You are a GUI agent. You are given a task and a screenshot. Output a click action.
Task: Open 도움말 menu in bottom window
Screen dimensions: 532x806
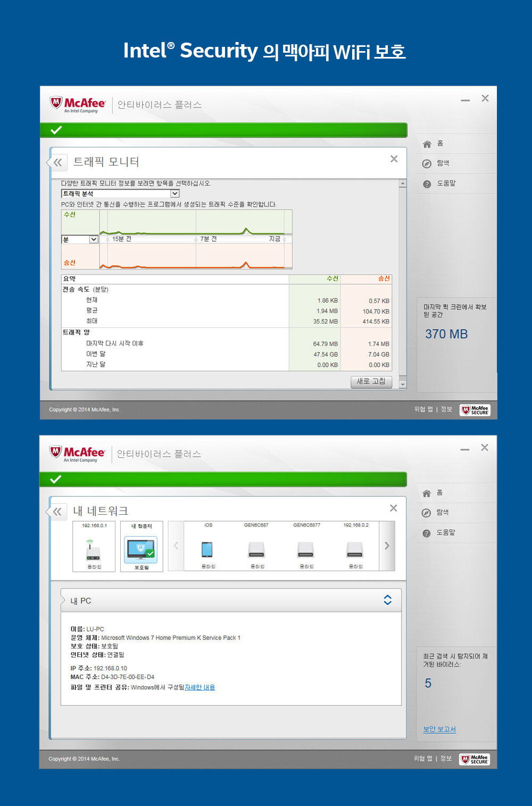point(446,532)
